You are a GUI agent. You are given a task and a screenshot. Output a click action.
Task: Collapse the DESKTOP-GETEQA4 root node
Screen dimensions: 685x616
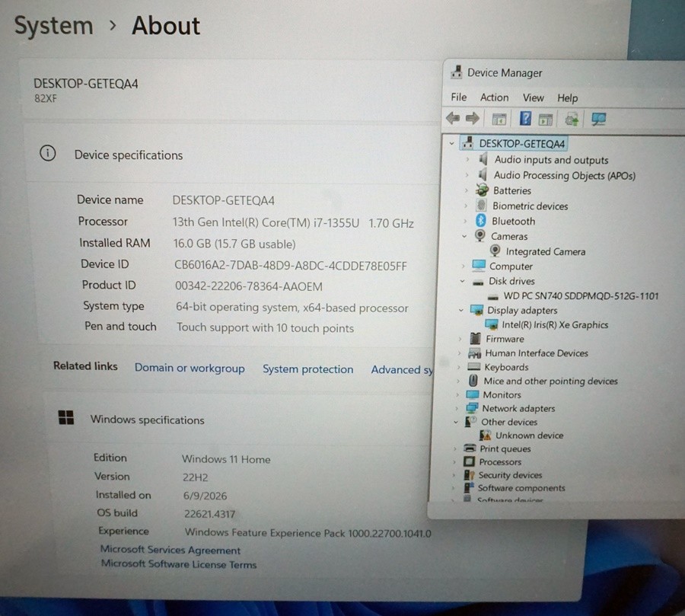(x=451, y=143)
